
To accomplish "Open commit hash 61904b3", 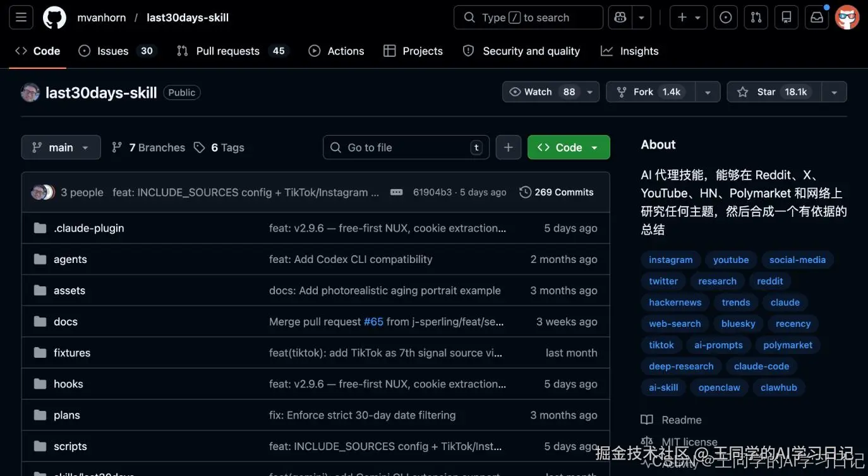I will 432,192.
